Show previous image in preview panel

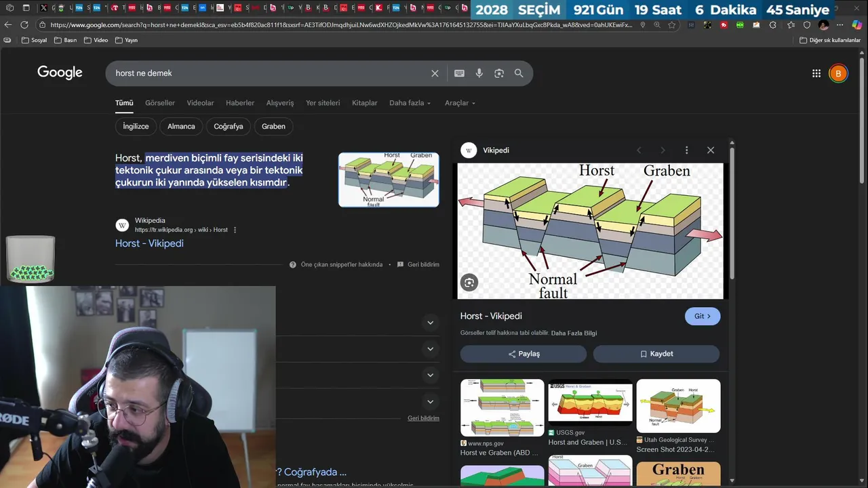[x=639, y=150]
